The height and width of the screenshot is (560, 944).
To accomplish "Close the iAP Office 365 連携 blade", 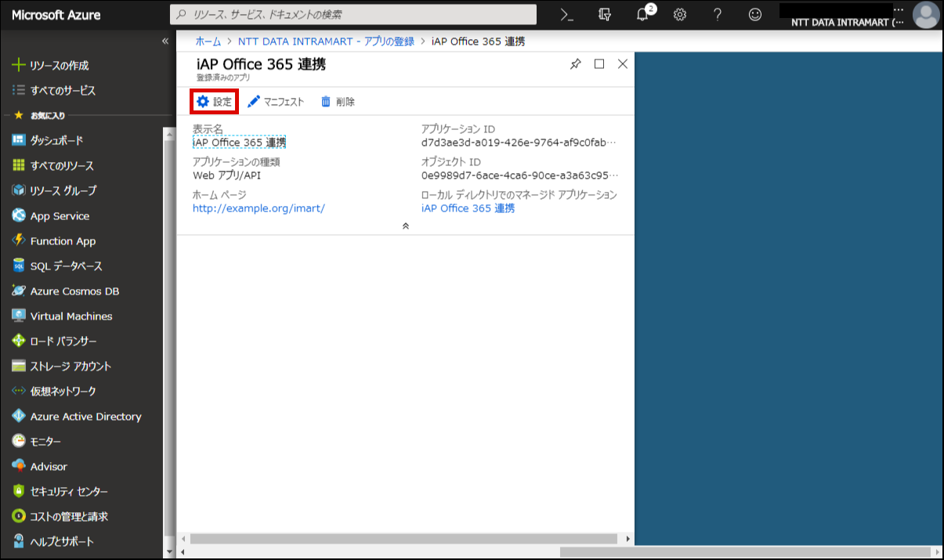I will 623,64.
